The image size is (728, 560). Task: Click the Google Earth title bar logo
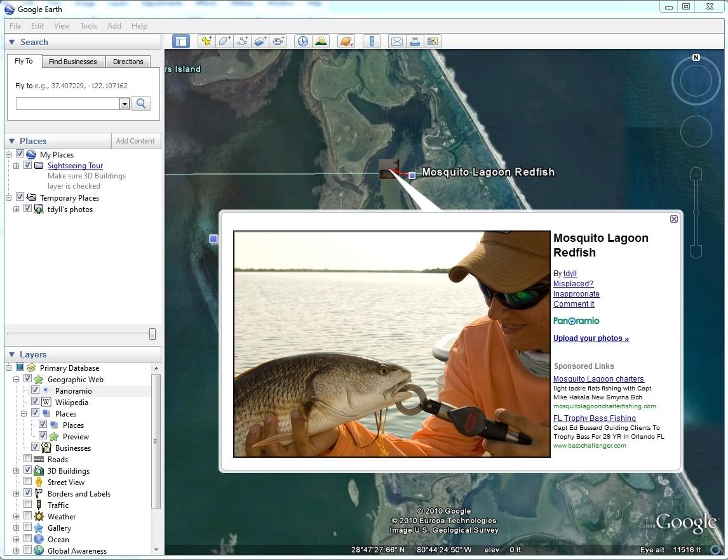click(x=10, y=10)
